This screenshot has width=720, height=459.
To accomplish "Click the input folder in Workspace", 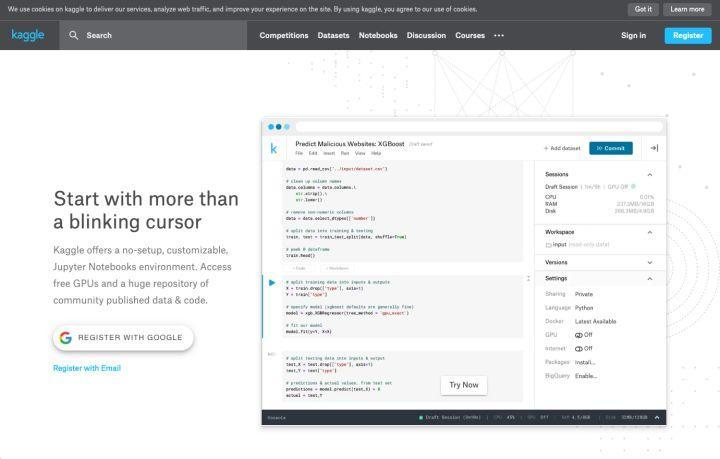I will tap(556, 245).
